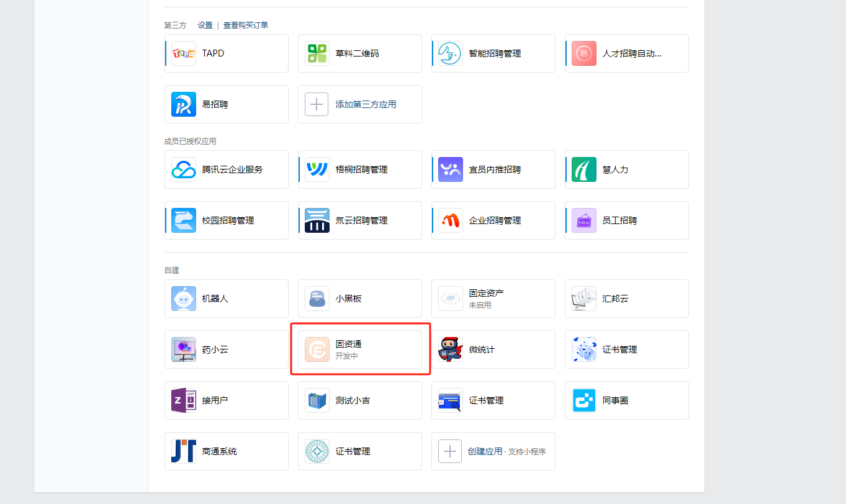Open the 腾讯云企业服务 cloud icon
846x504 pixels.
(184, 169)
